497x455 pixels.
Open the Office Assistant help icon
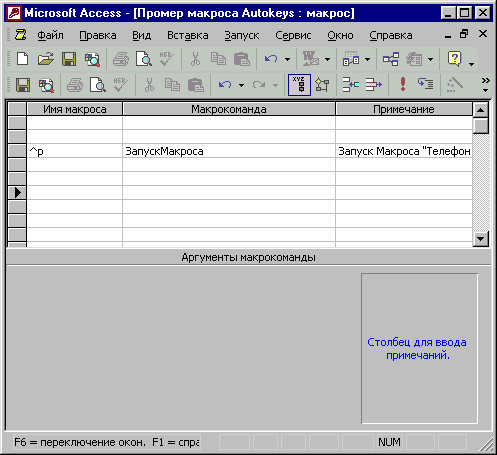point(455,59)
